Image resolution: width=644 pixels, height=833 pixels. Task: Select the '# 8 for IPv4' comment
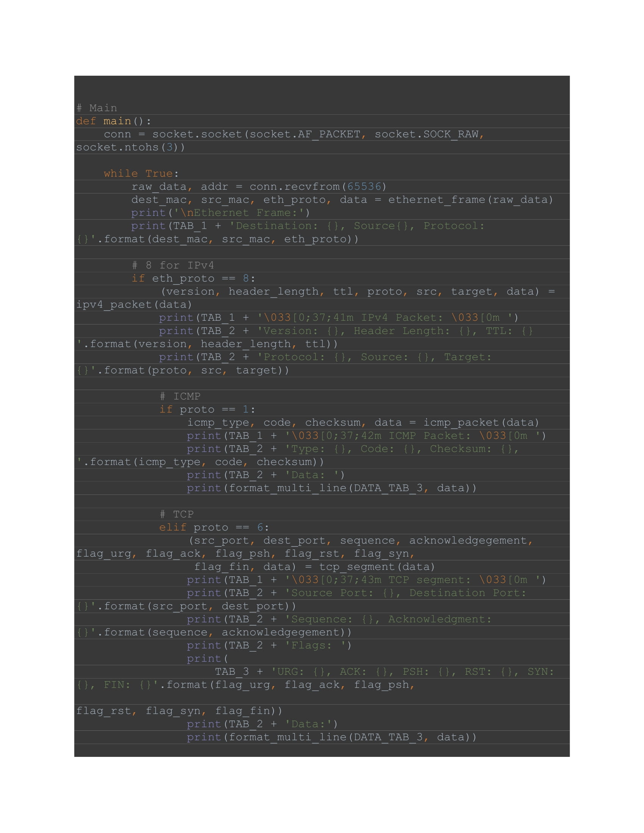[x=174, y=265]
